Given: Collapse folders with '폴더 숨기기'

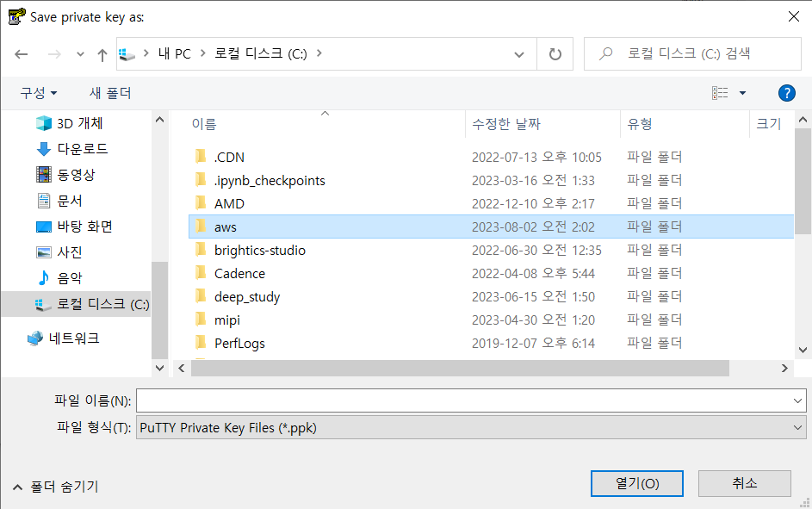Looking at the screenshot, I should pyautogui.click(x=55, y=487).
